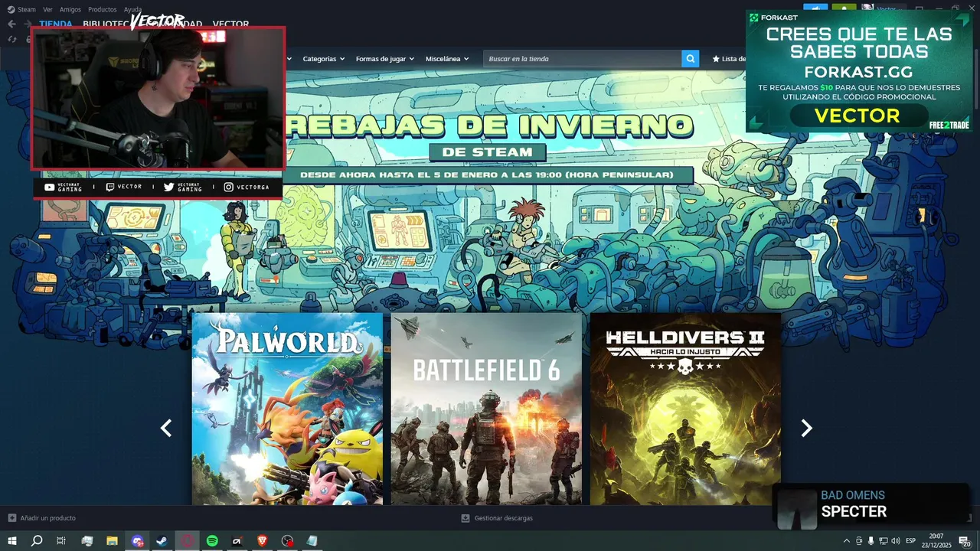Click the Añadir un producto plus icon
The height and width of the screenshot is (551, 980).
pyautogui.click(x=11, y=518)
